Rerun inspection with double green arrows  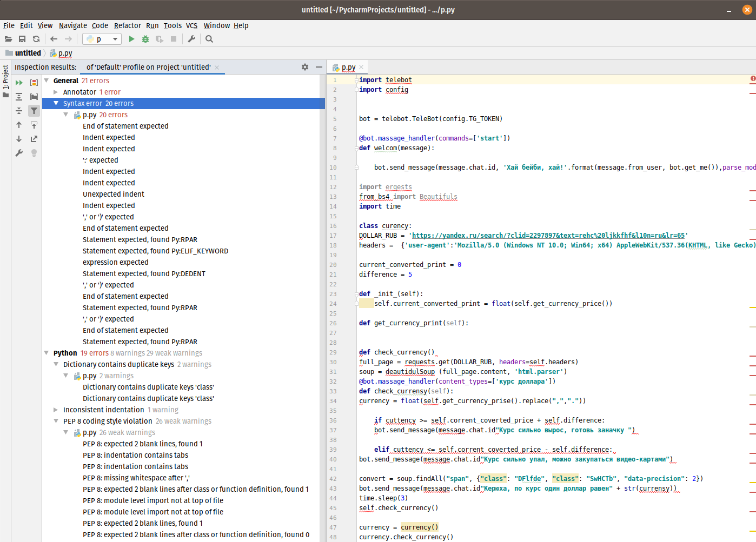[19, 83]
